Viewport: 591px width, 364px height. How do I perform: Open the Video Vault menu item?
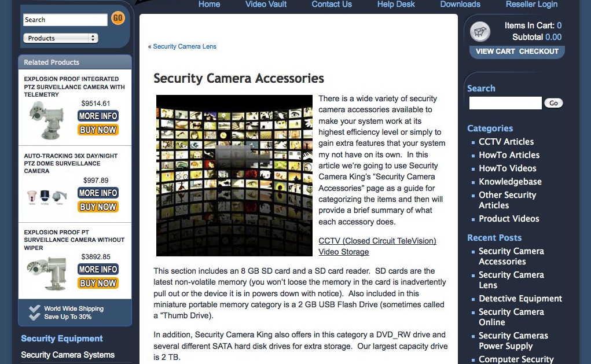click(266, 4)
